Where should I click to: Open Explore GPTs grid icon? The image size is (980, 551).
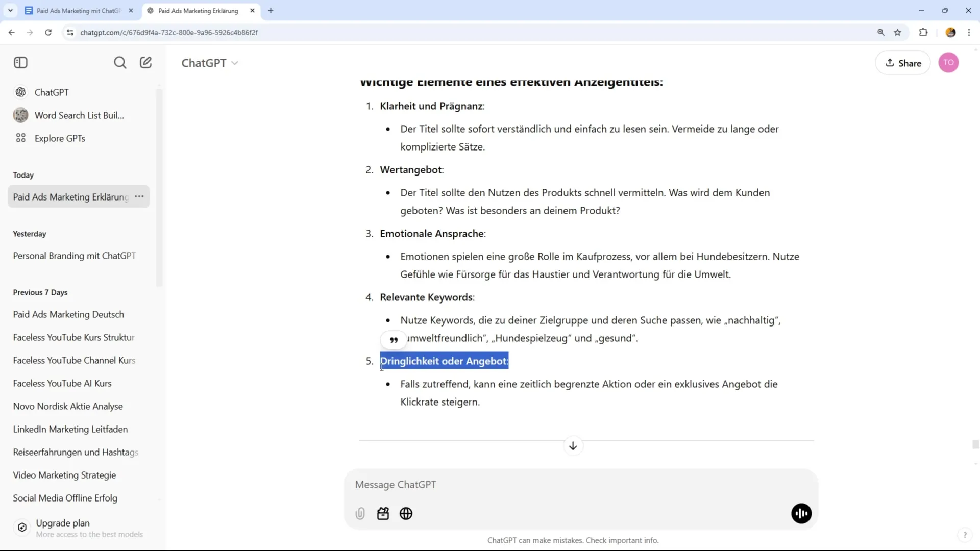21,138
